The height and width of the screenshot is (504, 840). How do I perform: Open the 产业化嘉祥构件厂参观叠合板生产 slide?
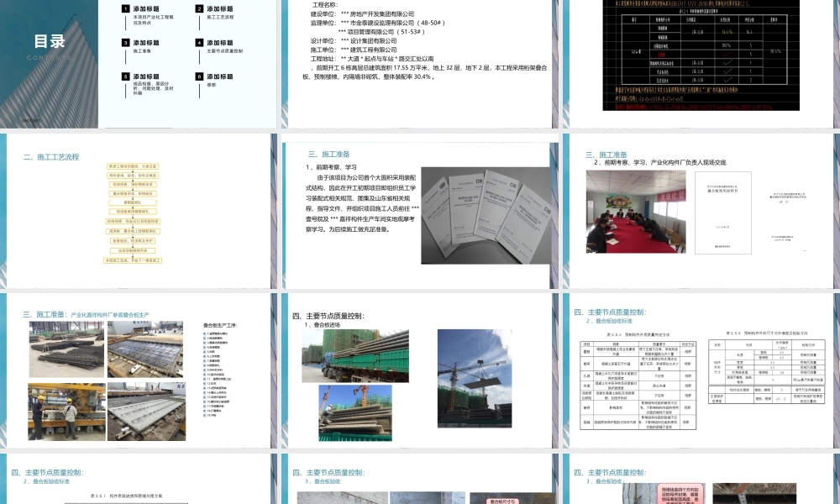point(139,370)
